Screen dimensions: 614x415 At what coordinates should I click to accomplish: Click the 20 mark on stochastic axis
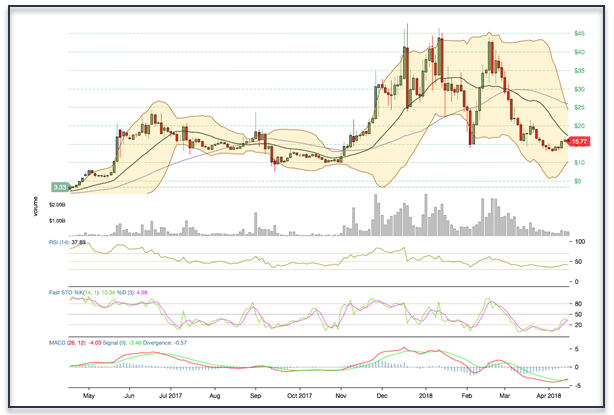click(x=578, y=325)
